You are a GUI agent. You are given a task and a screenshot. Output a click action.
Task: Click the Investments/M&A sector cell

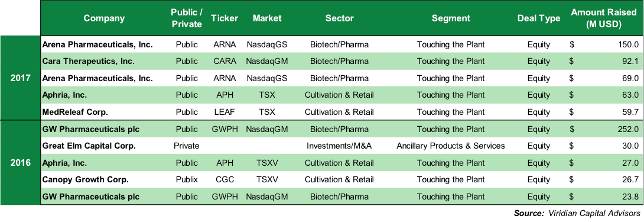click(339, 146)
